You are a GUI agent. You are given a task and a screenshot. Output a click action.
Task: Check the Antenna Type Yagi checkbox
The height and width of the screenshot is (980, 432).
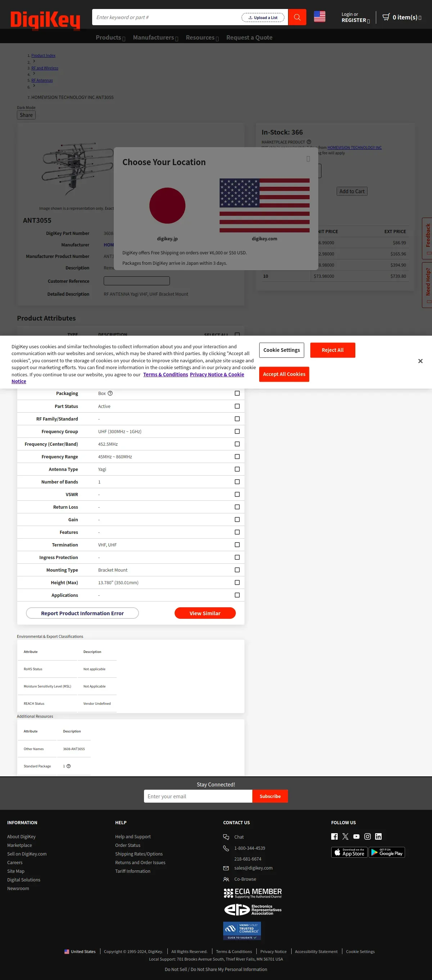237,469
